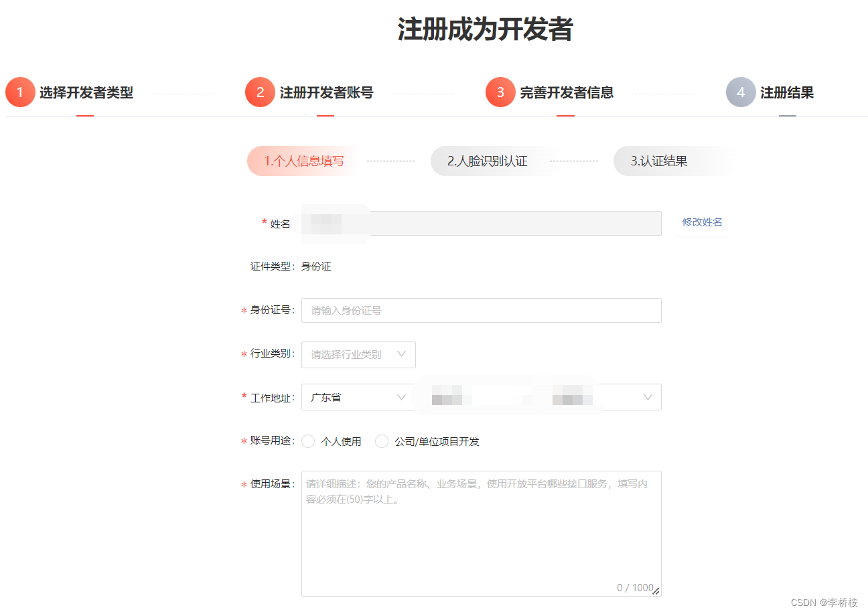Select 注册结果 step tab

(787, 93)
